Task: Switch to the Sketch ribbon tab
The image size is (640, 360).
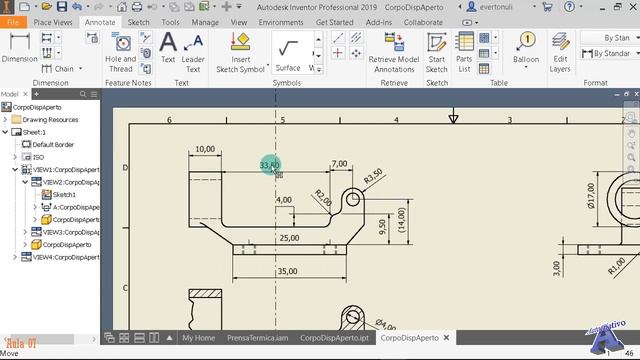Action: click(138, 22)
